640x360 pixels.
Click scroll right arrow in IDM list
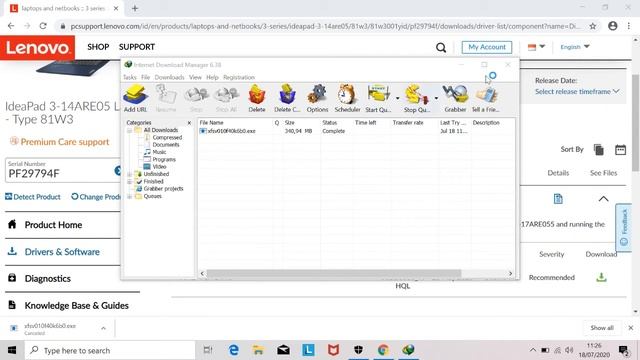pos(510,273)
